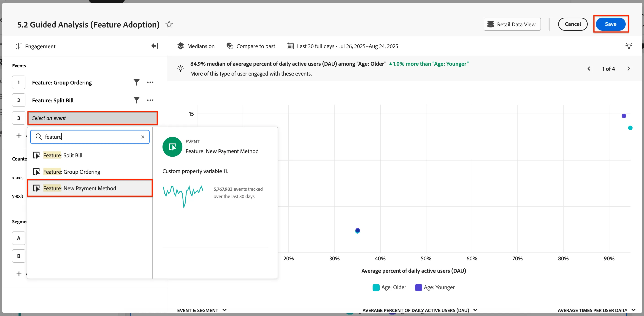644x316 pixels.
Task: Click the Save button
Action: [x=611, y=24]
